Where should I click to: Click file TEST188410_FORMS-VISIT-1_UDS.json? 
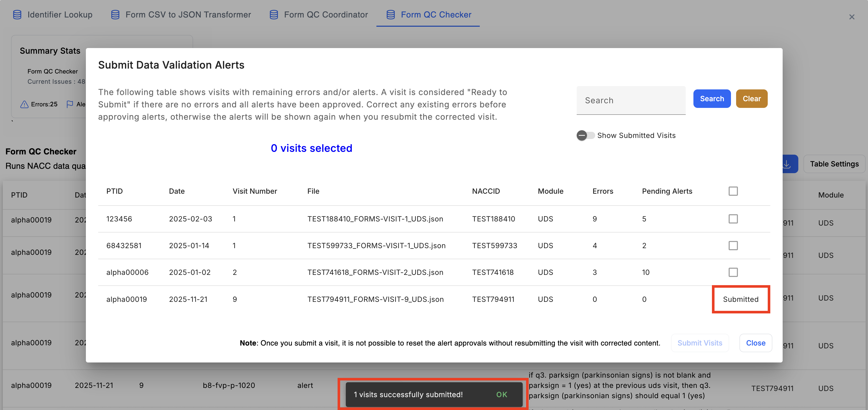[375, 219]
